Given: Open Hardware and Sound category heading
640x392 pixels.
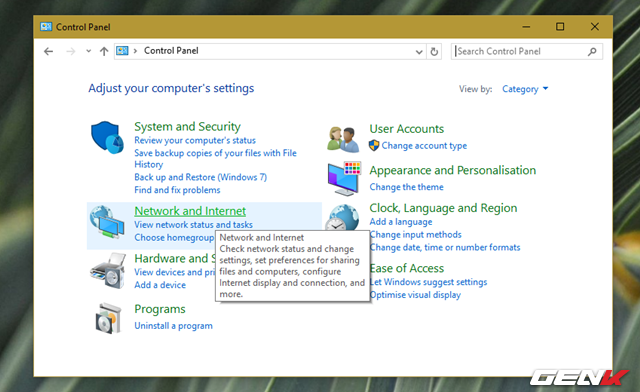Looking at the screenshot, I should (x=175, y=258).
